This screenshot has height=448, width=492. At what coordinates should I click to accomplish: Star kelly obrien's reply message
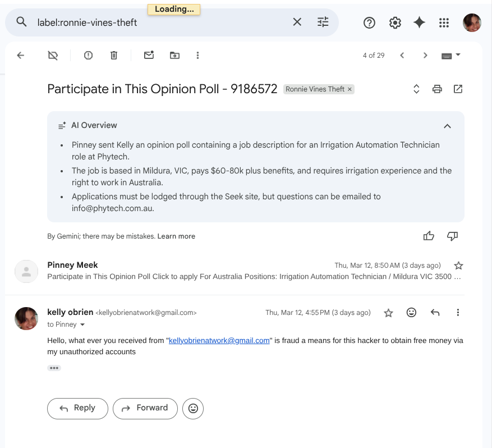tap(388, 313)
